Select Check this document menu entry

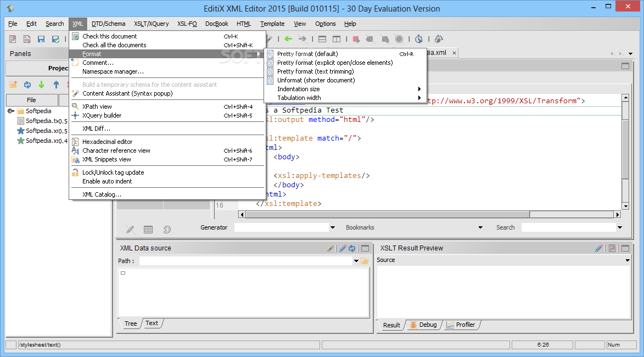pyautogui.click(x=167, y=36)
